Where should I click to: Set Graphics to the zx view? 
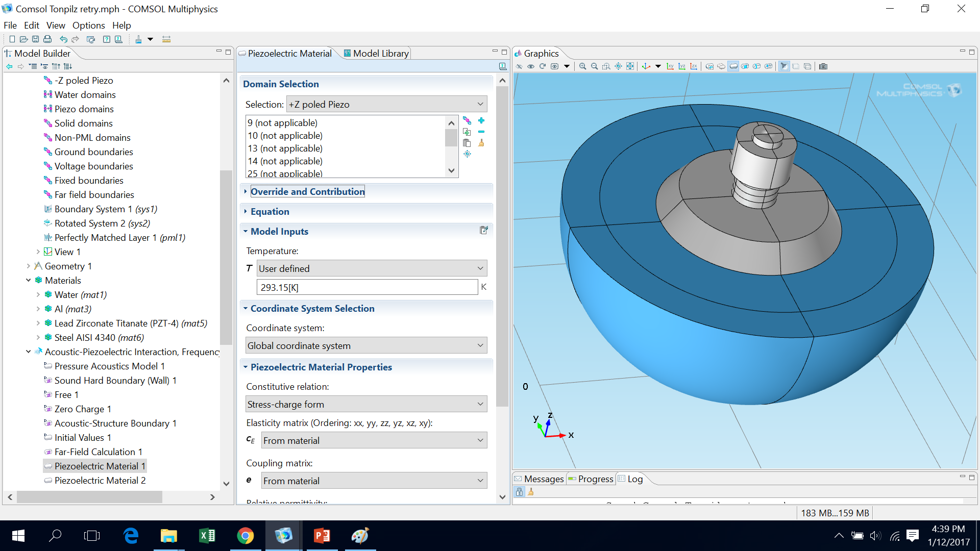coord(693,66)
